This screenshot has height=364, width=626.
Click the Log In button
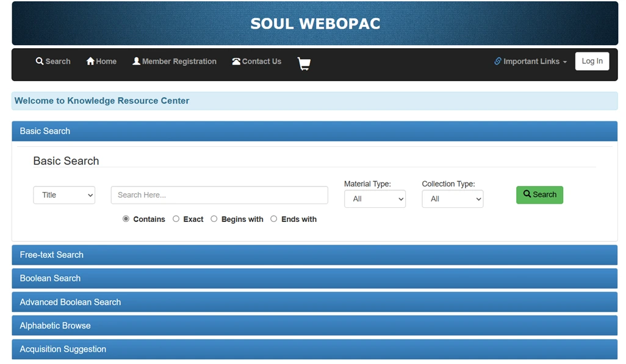592,61
